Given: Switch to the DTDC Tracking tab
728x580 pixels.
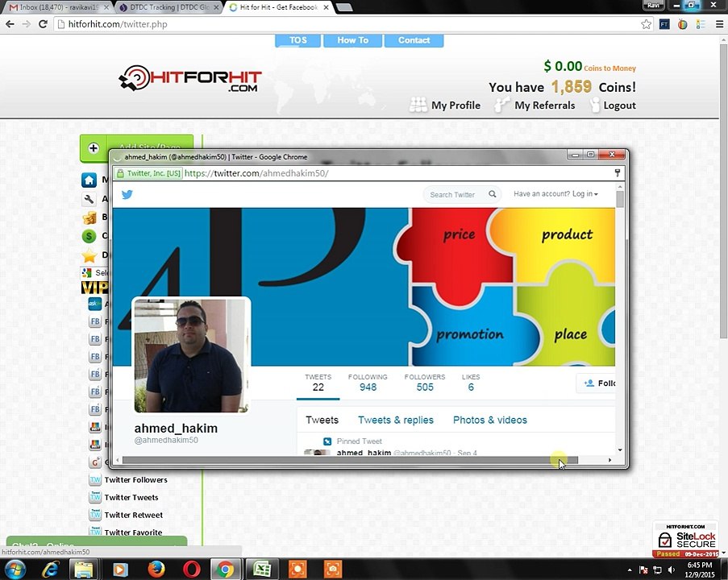Looking at the screenshot, I should 168,7.
